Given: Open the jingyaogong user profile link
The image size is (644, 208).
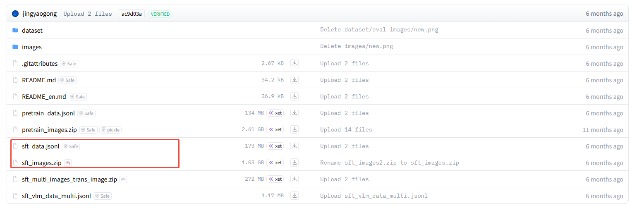Looking at the screenshot, I should [x=40, y=14].
